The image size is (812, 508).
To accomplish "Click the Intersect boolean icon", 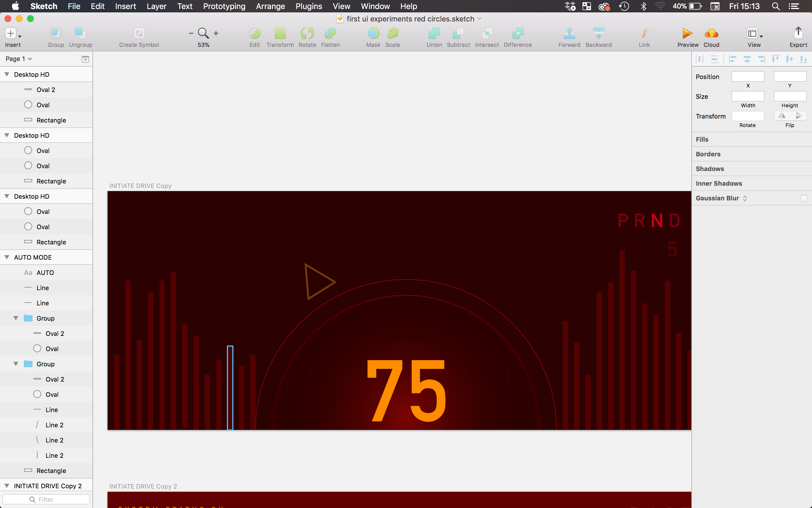I will point(487,33).
